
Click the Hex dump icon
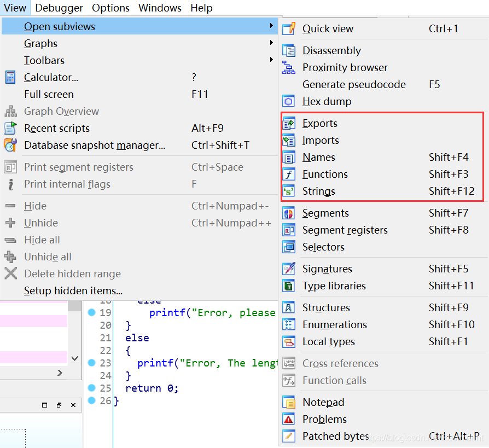coord(289,101)
